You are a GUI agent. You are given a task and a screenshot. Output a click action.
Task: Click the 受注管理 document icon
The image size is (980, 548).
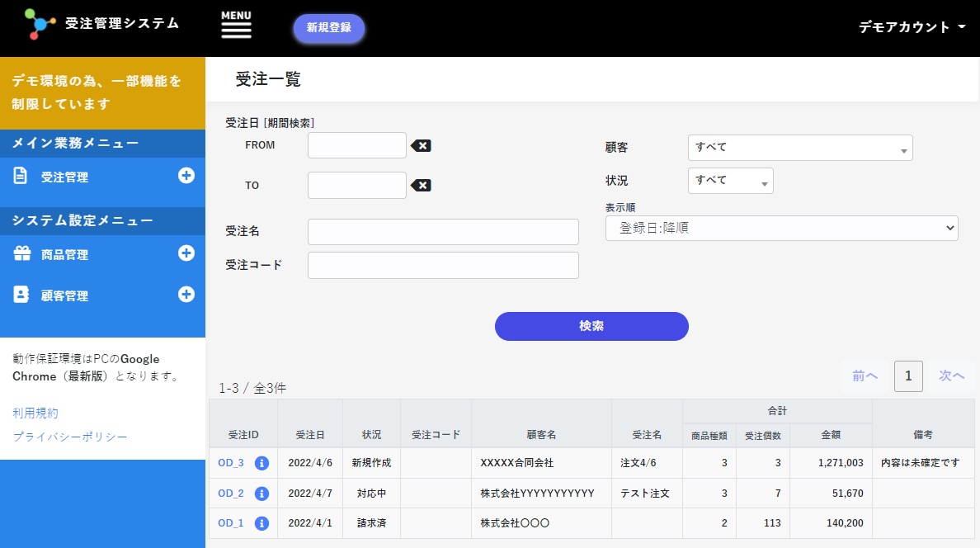tap(21, 176)
